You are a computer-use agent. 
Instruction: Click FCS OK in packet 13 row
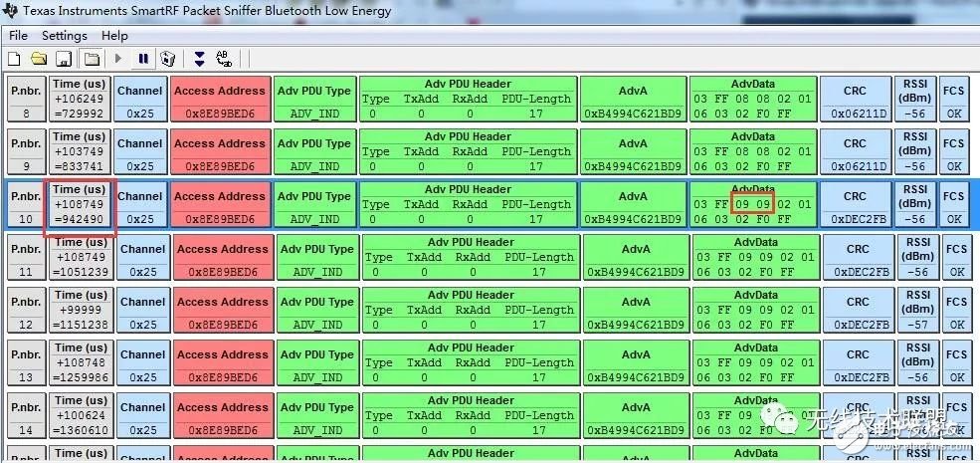tap(956, 362)
